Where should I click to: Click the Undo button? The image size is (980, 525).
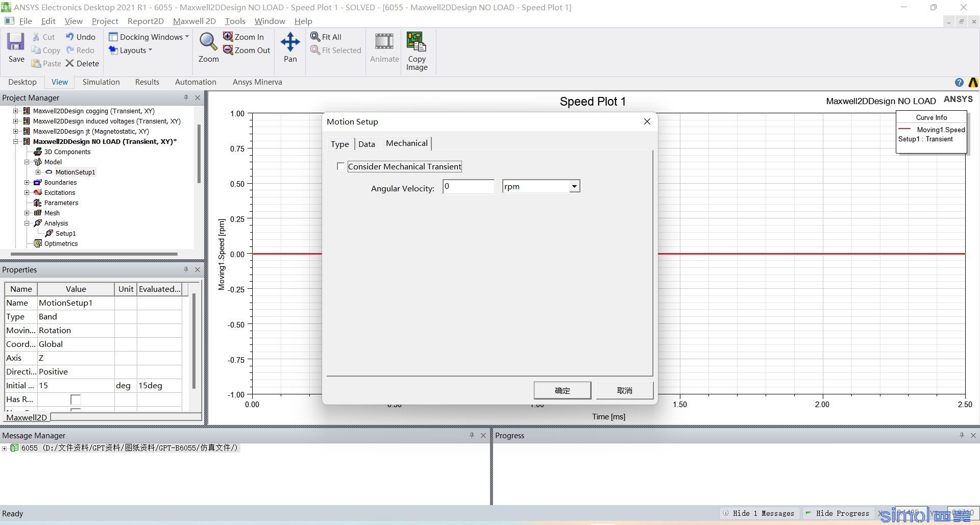coord(81,37)
